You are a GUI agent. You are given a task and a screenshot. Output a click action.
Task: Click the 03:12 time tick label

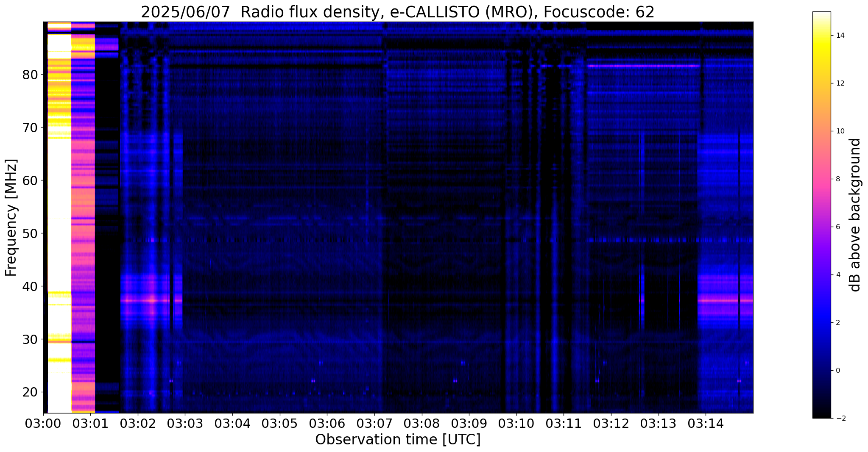[611, 424]
